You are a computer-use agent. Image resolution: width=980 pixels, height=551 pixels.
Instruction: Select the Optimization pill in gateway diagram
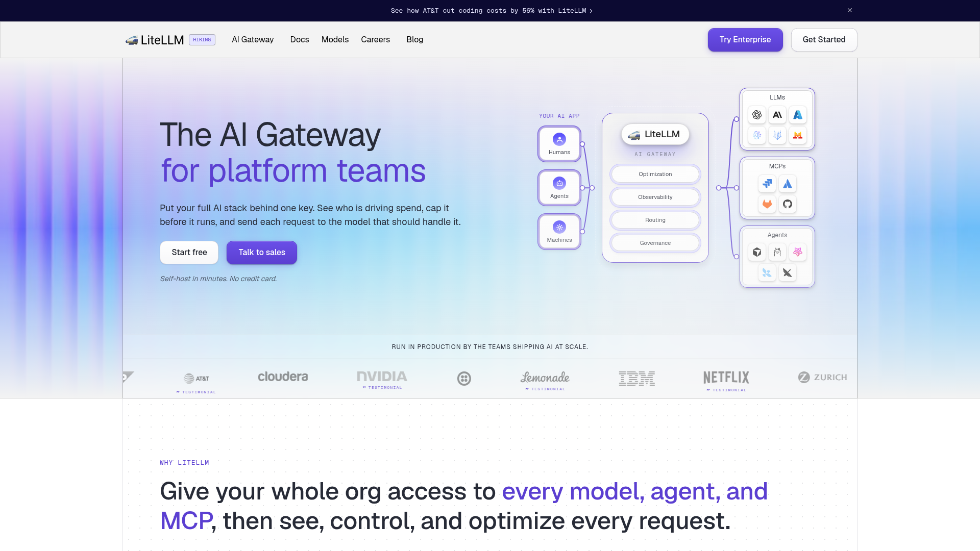coord(655,174)
